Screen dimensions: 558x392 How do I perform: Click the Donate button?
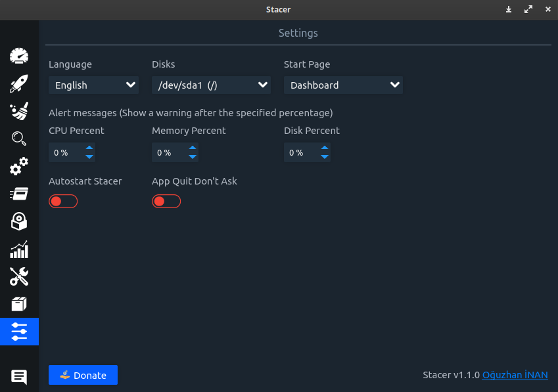pyautogui.click(x=83, y=375)
